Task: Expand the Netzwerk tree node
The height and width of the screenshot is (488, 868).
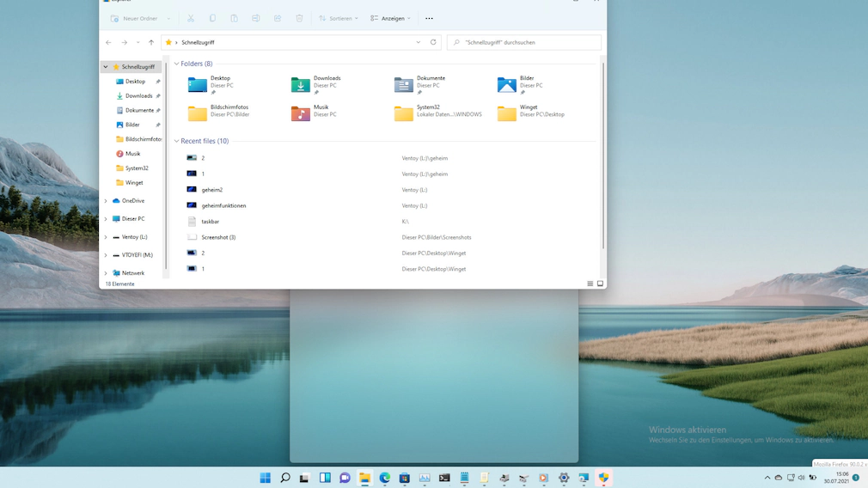Action: coord(106,273)
